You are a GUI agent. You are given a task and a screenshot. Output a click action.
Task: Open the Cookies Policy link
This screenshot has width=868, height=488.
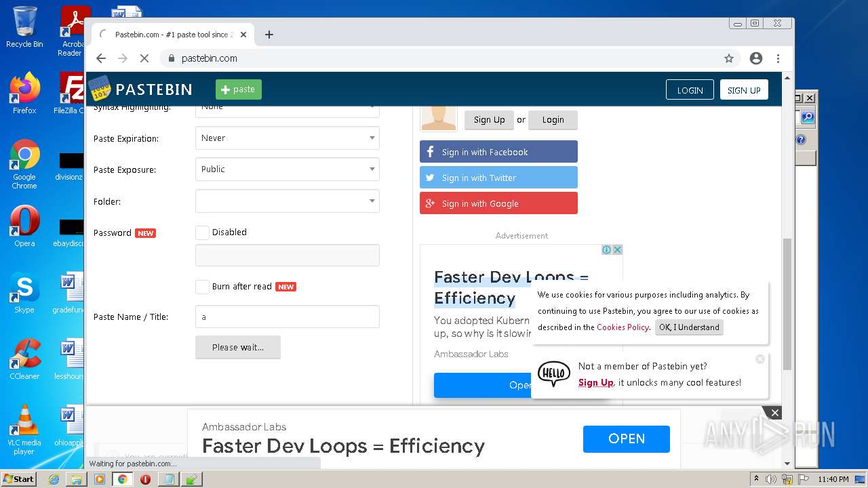[623, 327]
